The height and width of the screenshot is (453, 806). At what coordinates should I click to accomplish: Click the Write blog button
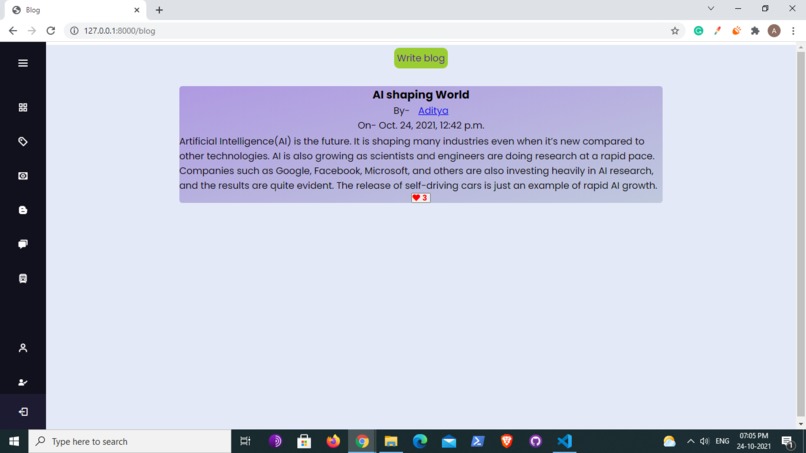point(420,58)
